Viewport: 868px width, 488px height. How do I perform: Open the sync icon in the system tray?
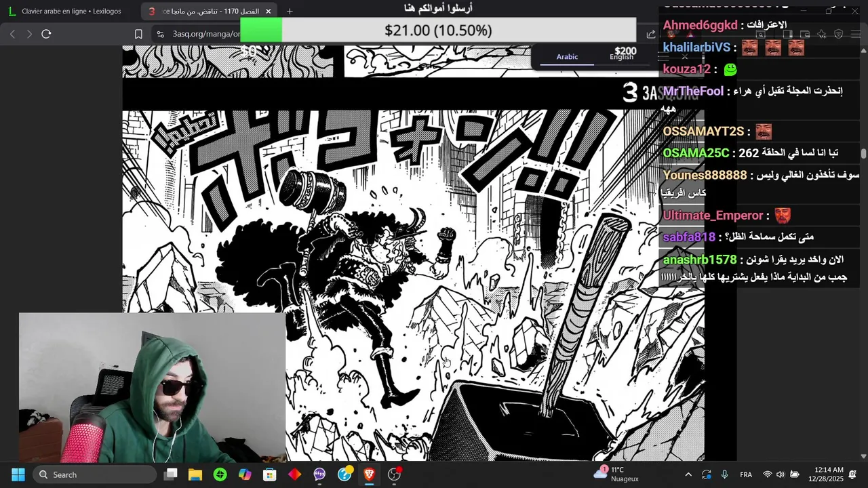pos(707,474)
